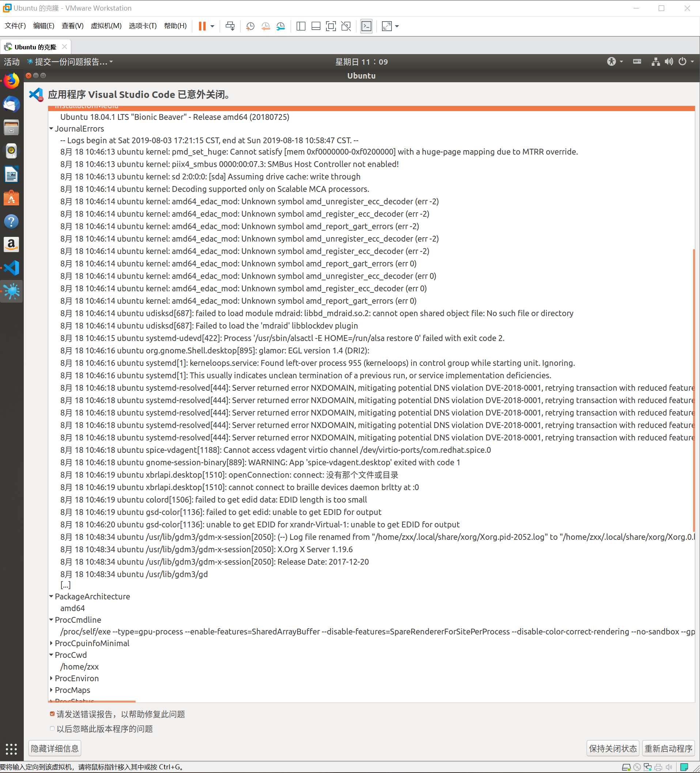Click the 隐藏详细信息 button

coord(54,748)
